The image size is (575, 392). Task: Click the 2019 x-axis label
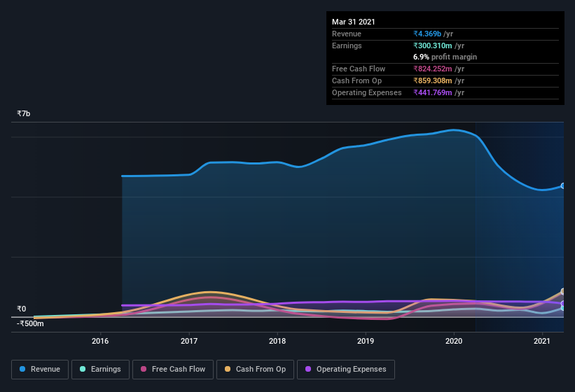click(x=366, y=341)
